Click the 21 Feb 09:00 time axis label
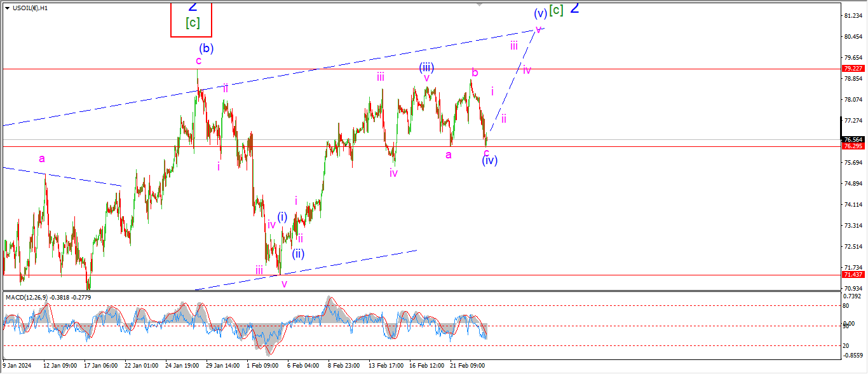 pos(468,366)
